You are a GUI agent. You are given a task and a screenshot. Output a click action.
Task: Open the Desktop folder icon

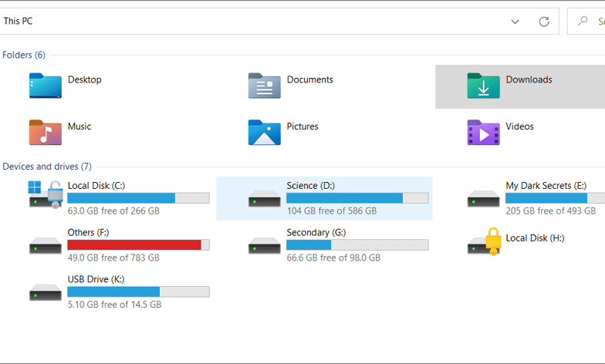(x=46, y=86)
